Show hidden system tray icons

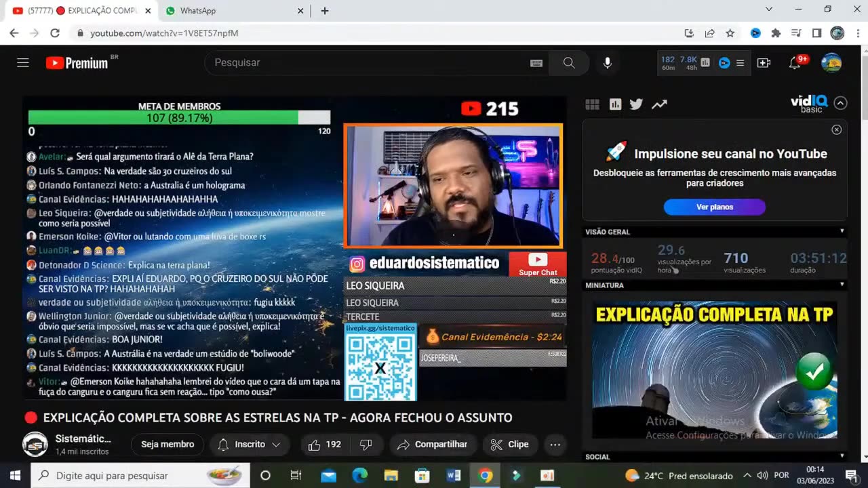[747, 476]
